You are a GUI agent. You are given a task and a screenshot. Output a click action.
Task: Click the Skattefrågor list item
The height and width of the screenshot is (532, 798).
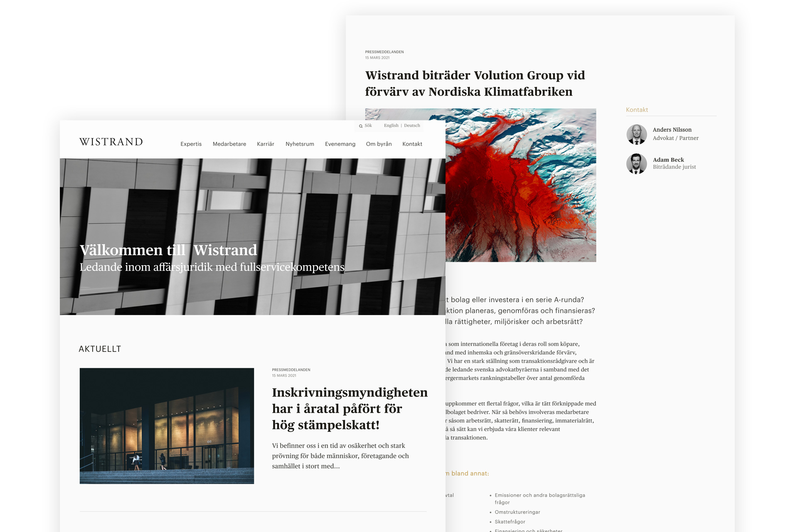510,522
